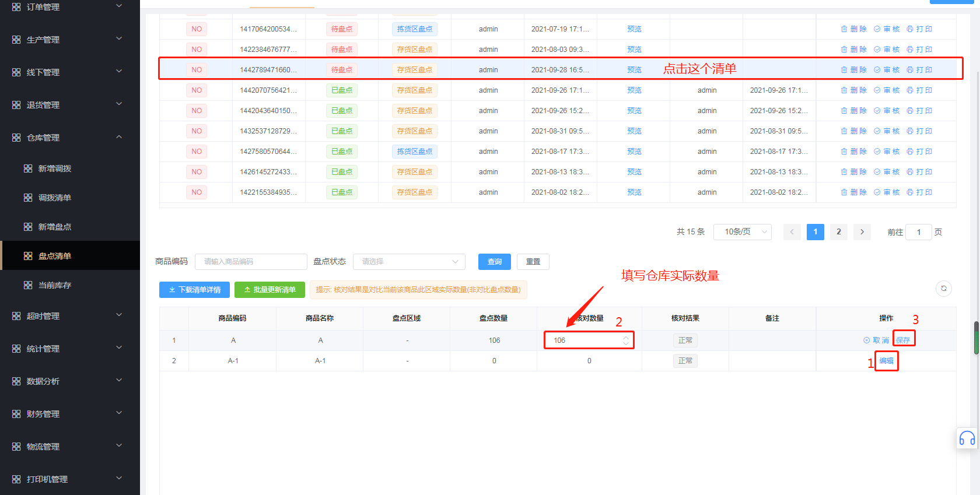This screenshot has width=980, height=495.
Task: Expand the 财务管理 menu chevron
Action: point(119,413)
